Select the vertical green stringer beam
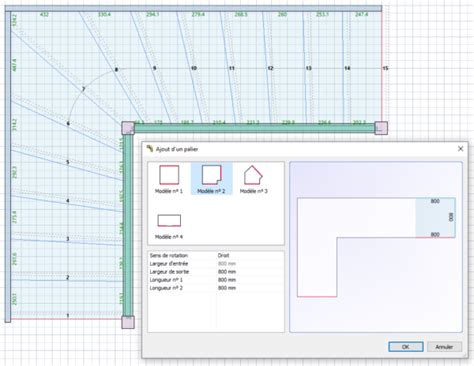Screen dimensions: 474x366 tap(128, 225)
